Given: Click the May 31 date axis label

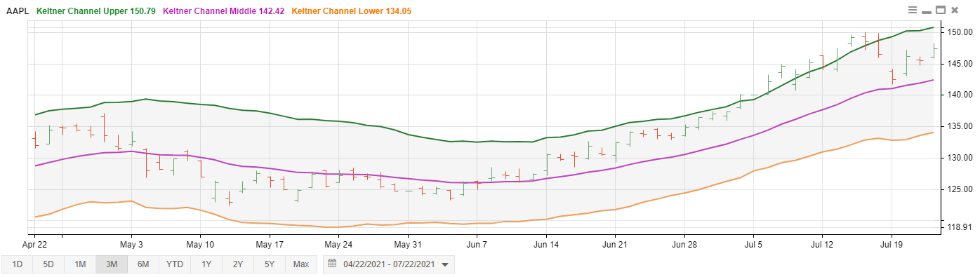Looking at the screenshot, I should click(408, 245).
